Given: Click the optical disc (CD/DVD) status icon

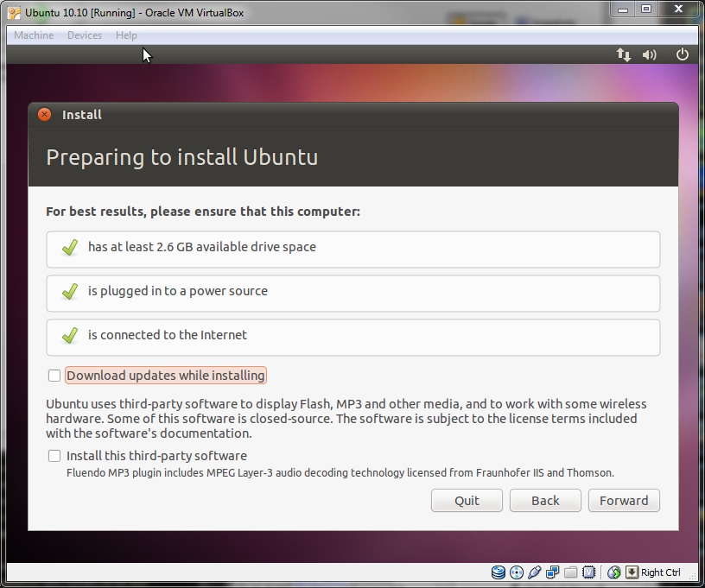Looking at the screenshot, I should [517, 572].
